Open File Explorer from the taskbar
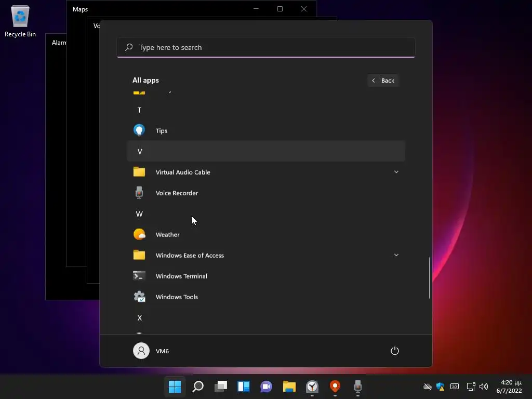 [289, 387]
